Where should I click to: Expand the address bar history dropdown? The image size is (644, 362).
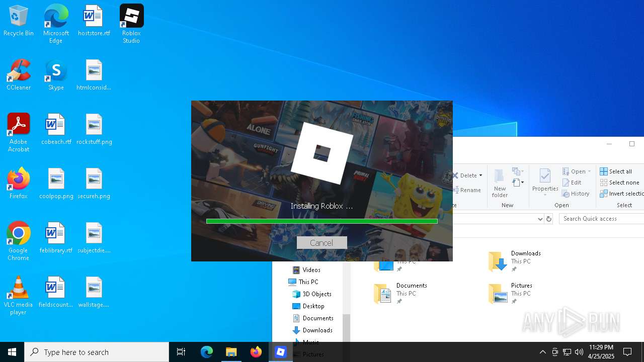540,219
